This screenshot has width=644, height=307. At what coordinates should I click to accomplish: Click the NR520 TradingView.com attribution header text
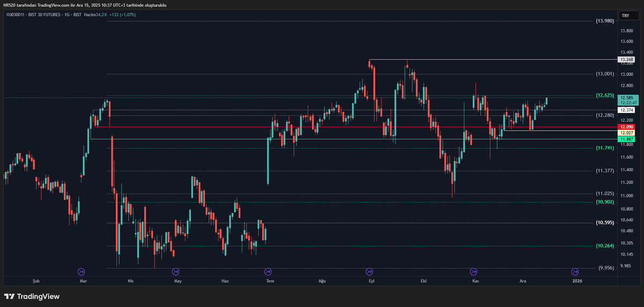point(85,5)
